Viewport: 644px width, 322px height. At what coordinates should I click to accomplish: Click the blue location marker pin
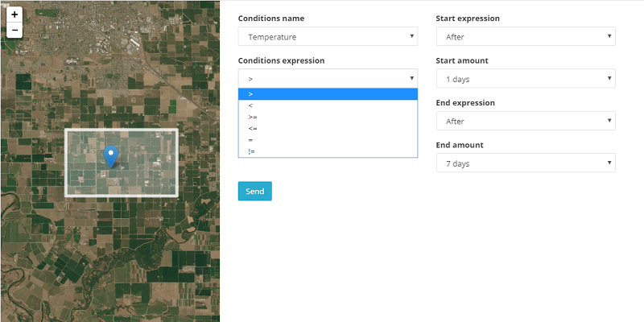pos(111,155)
